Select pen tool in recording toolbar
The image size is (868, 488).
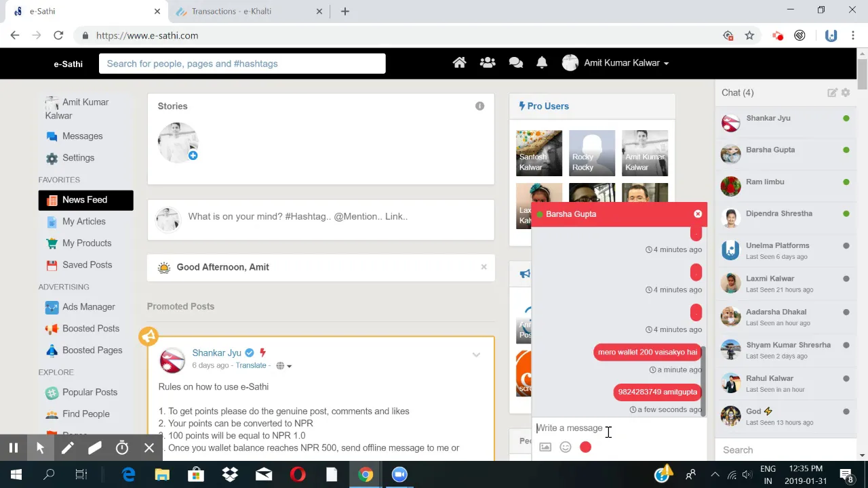click(68, 448)
